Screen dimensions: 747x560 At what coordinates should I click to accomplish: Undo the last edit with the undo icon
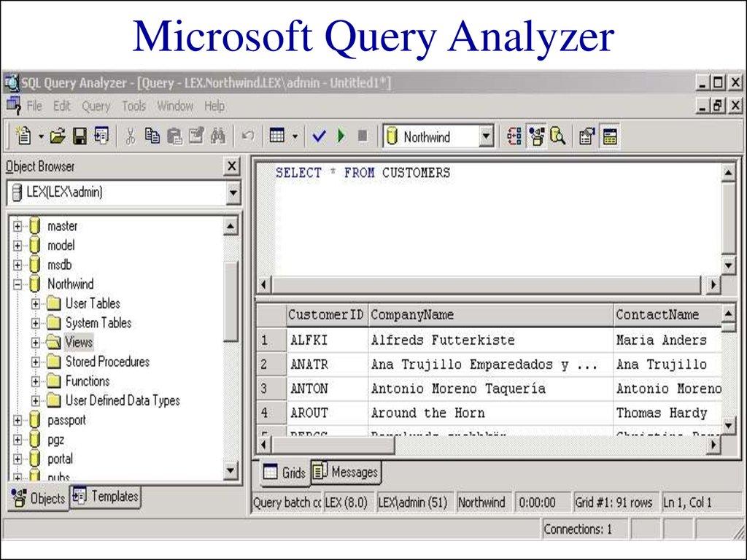tap(248, 136)
